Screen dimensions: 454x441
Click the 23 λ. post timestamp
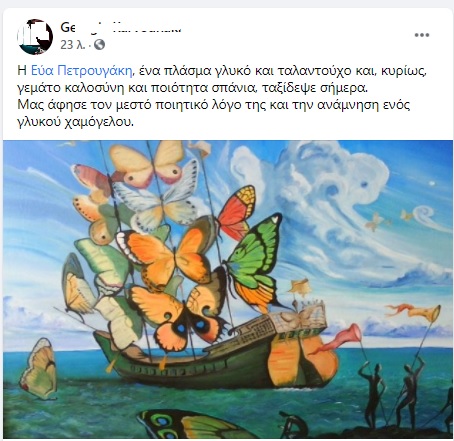click(72, 45)
